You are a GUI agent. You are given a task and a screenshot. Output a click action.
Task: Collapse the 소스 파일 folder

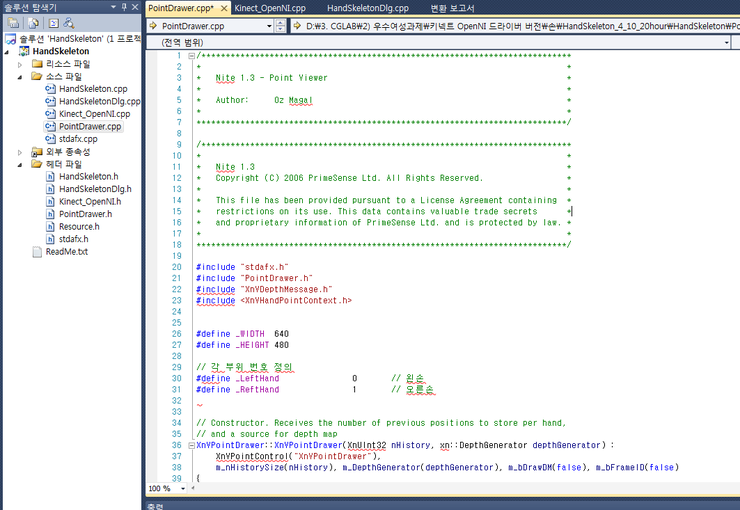tap(20, 77)
